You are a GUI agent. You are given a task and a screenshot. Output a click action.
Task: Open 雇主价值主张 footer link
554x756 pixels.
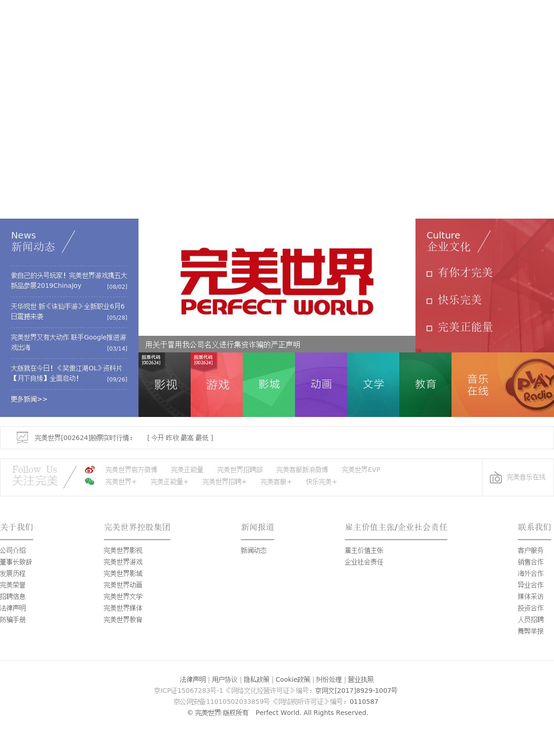point(364,550)
